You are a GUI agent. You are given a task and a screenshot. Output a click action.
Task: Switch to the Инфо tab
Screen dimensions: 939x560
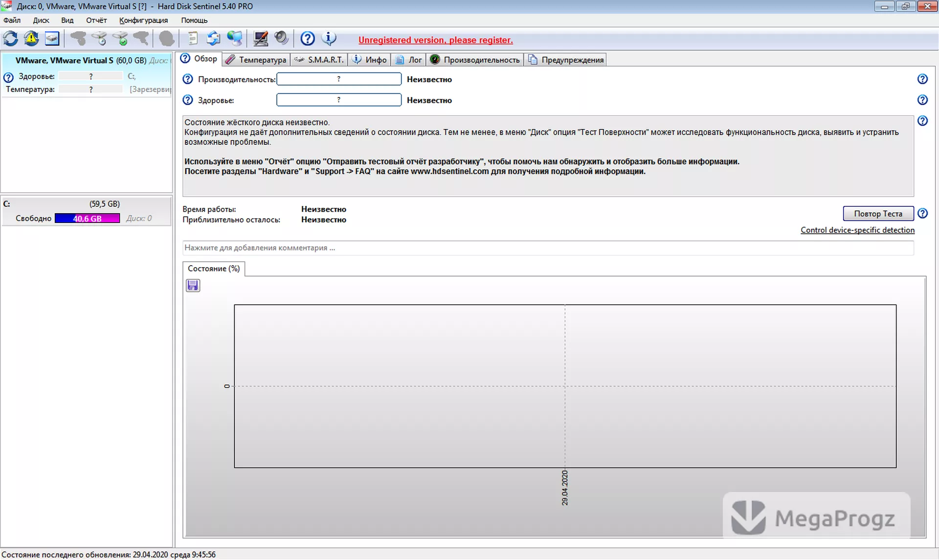(369, 60)
